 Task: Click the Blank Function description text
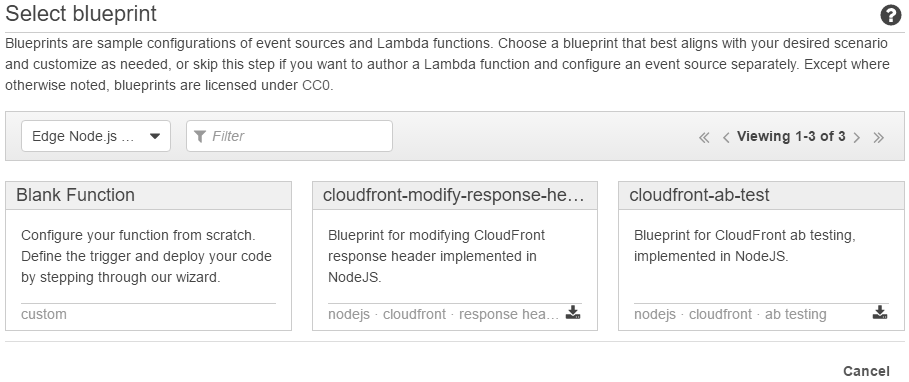pyautogui.click(x=146, y=256)
